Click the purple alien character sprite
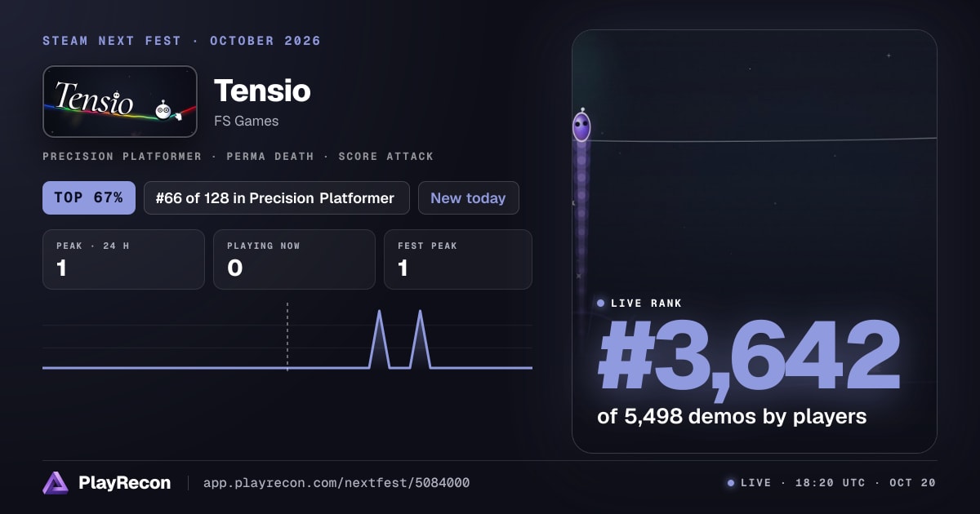The width and height of the screenshot is (980, 514). pyautogui.click(x=581, y=126)
